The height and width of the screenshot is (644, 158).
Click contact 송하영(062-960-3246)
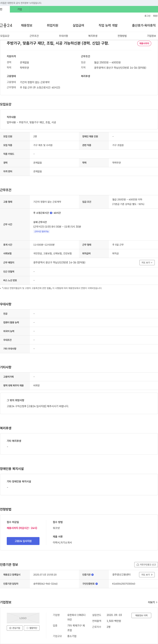(x=45, y=584)
